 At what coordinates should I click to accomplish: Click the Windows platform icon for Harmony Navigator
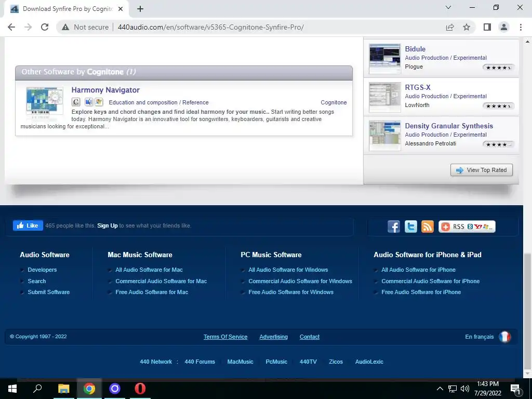click(x=99, y=102)
